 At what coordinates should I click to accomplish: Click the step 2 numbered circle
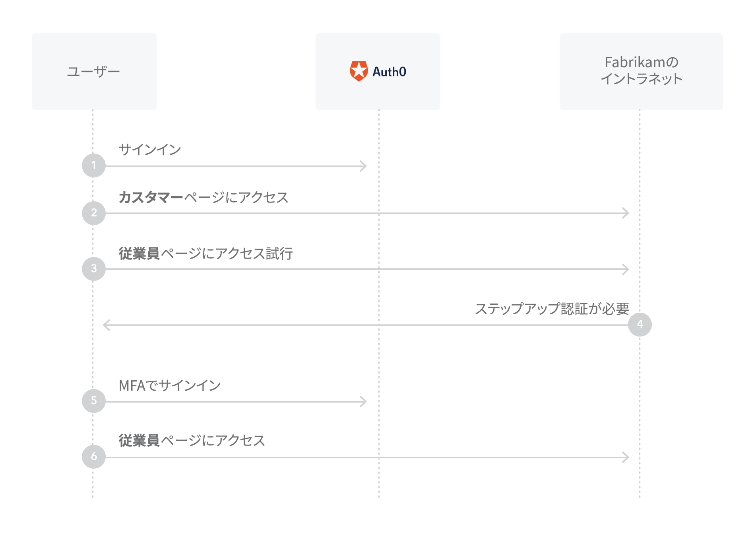(x=94, y=213)
